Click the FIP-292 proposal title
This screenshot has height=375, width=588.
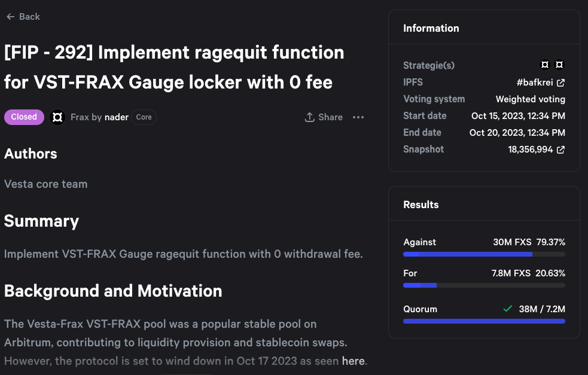pos(174,66)
